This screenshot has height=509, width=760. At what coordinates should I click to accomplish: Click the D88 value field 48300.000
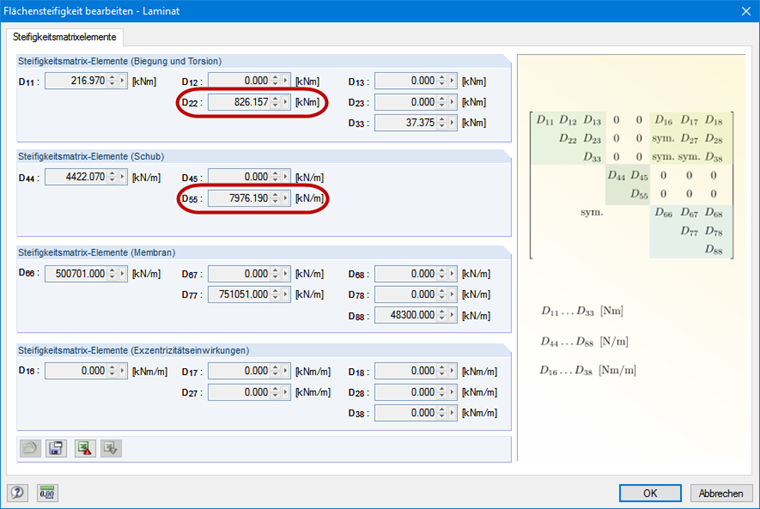pyautogui.click(x=406, y=316)
